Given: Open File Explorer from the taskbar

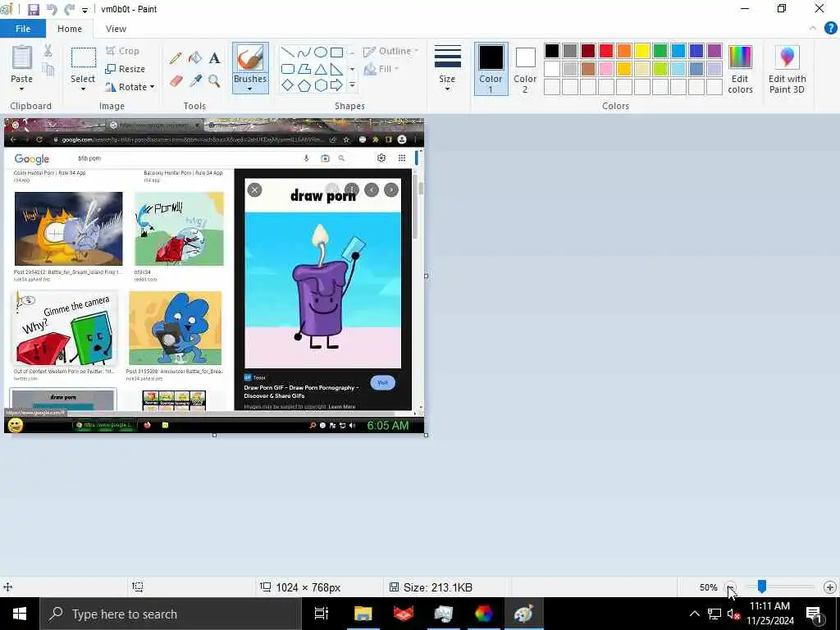Looking at the screenshot, I should (363, 614).
